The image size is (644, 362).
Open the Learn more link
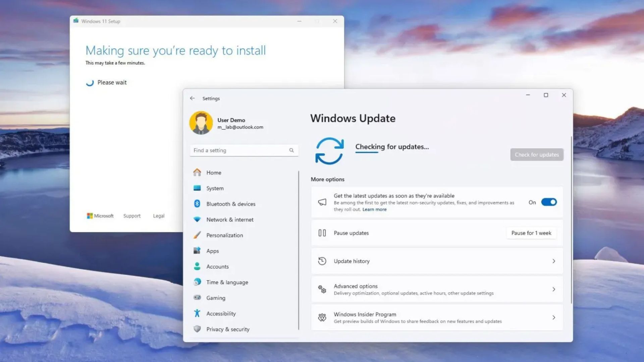pyautogui.click(x=374, y=209)
